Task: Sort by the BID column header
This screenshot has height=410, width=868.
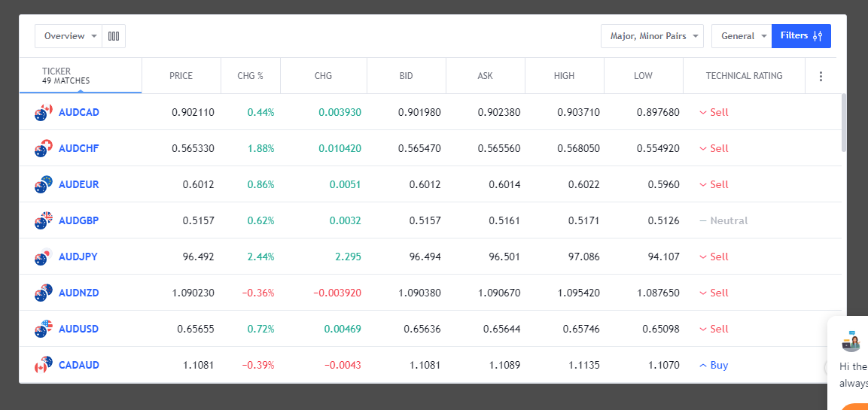Action: 407,76
